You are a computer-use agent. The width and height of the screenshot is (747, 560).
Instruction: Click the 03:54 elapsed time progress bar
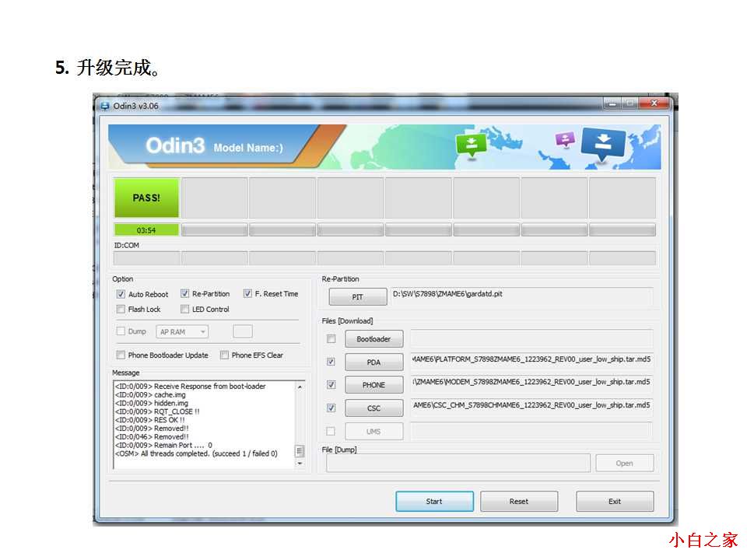[x=147, y=230]
